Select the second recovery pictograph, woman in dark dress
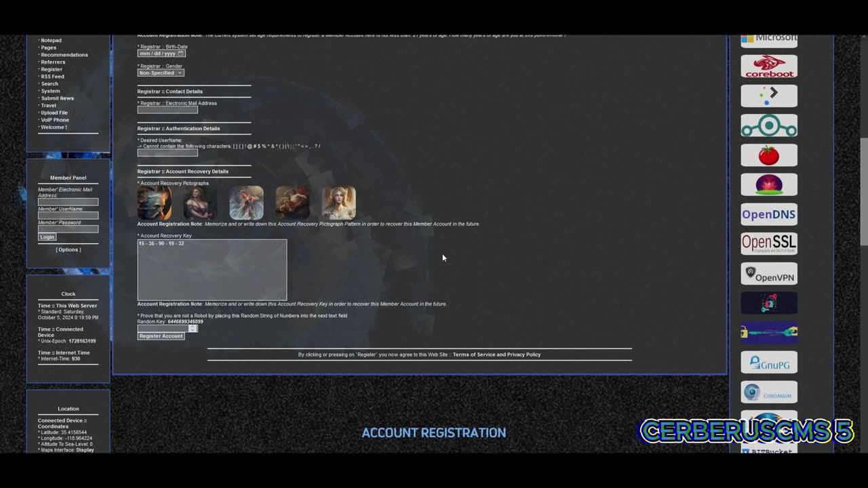 [201, 203]
